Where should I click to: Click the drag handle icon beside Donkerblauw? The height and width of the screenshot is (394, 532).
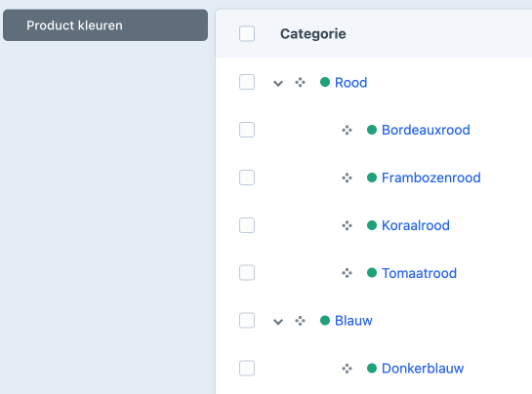pos(347,369)
